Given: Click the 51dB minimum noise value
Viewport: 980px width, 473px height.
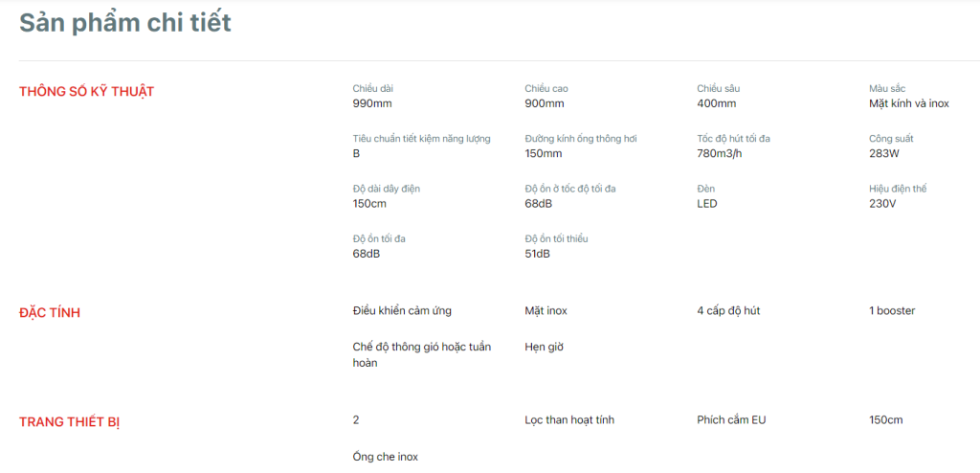Looking at the screenshot, I should (538, 254).
